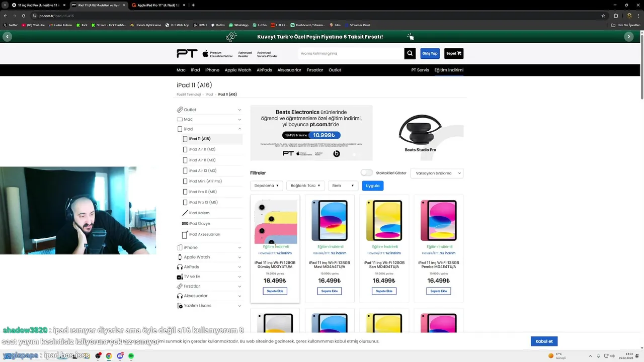This screenshot has width=644, height=362.
Task: Open the browser extensions puzzle icon
Action: [x=616, y=16]
